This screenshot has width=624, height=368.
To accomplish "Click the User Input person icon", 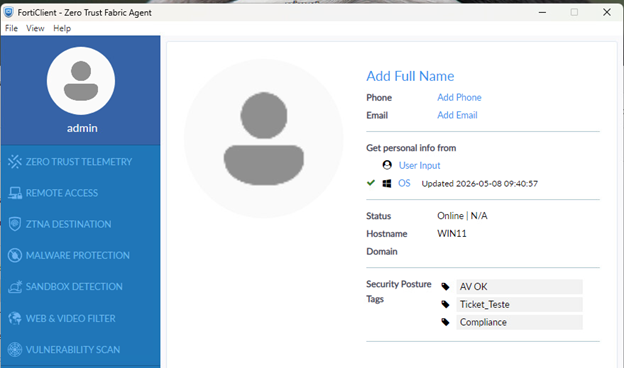I will 387,165.
